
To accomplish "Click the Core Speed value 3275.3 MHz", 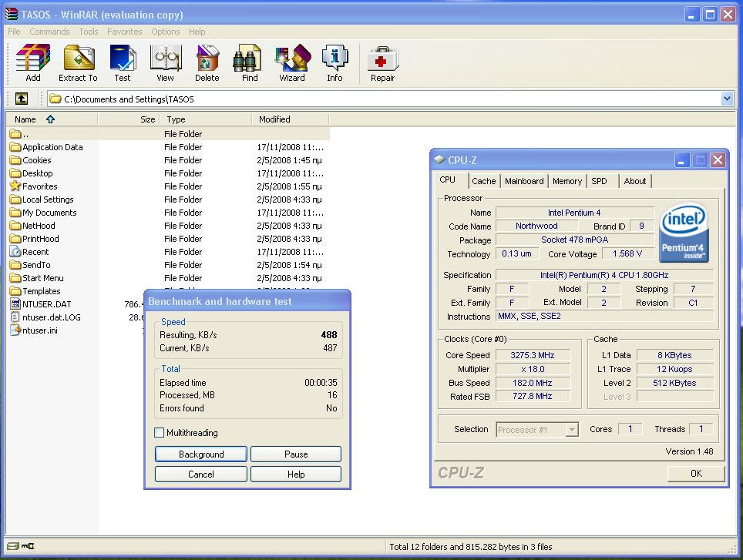I will [x=533, y=355].
